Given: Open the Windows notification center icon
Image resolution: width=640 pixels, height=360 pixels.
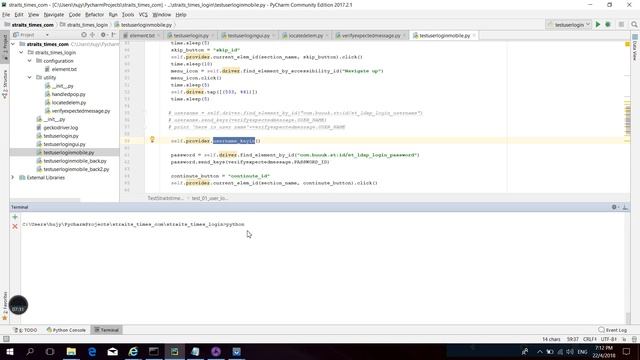Looking at the screenshot, I should tap(627, 351).
